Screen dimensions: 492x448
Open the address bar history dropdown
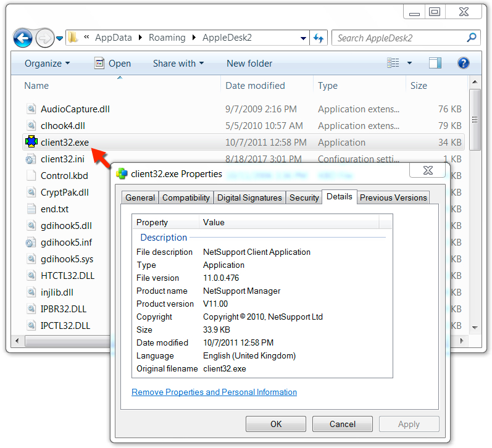[x=303, y=38]
